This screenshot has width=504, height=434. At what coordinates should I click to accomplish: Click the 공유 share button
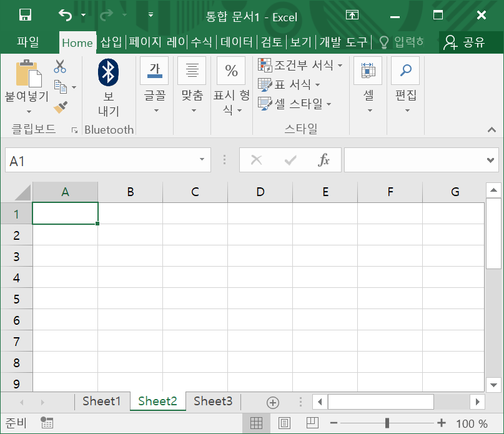pyautogui.click(x=465, y=42)
